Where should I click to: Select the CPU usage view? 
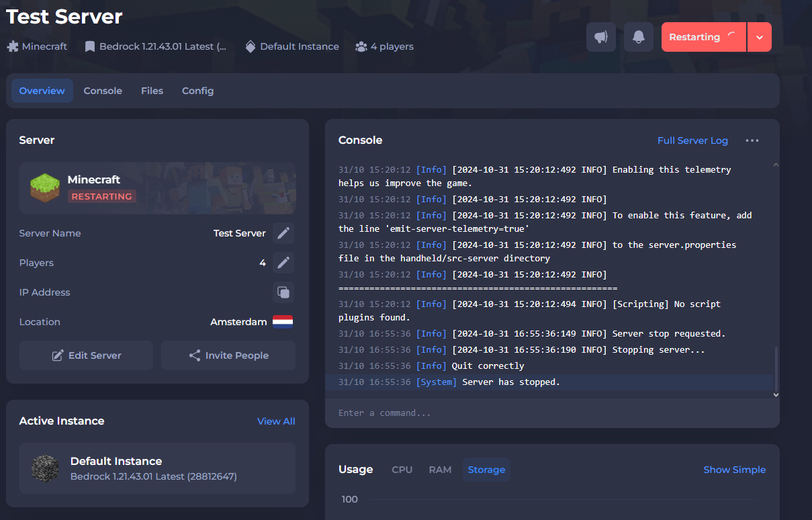click(402, 470)
